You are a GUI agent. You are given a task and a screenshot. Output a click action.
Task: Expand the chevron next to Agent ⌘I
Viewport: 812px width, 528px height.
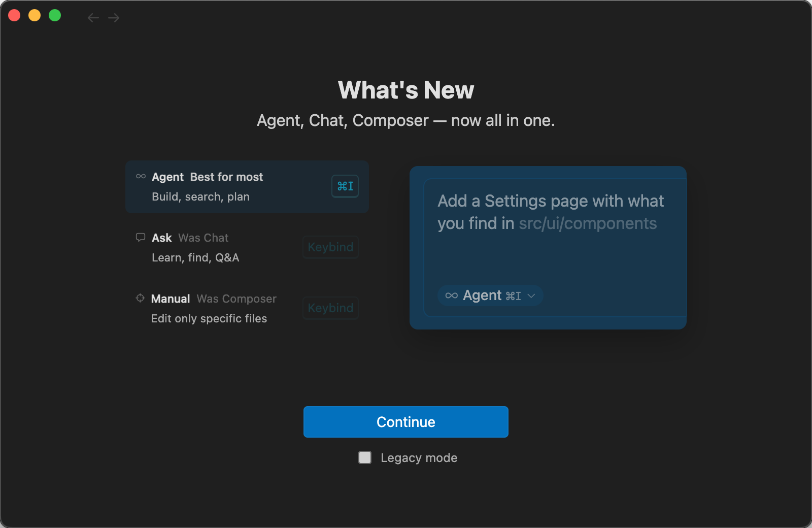[x=531, y=296]
